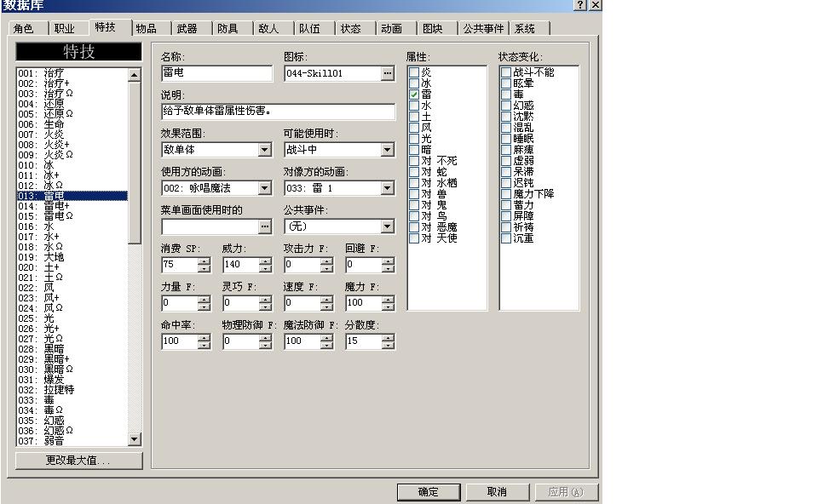
Task: Click the 更改最大值... button
Action: click(78, 461)
